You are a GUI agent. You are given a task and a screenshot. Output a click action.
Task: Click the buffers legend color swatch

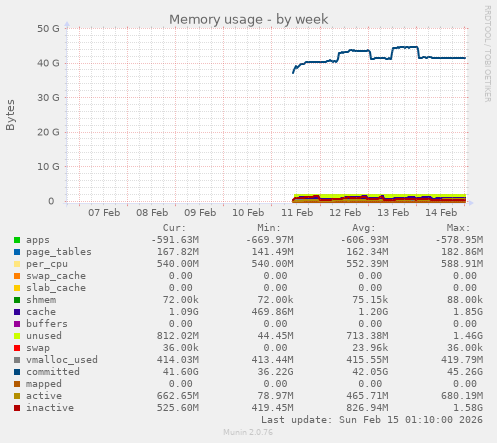tap(17, 324)
